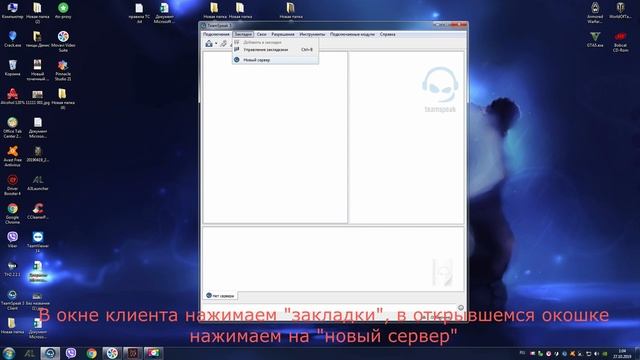Launch CCleaner desktop shortcut
The height and width of the screenshot is (360, 640).
coord(38,211)
